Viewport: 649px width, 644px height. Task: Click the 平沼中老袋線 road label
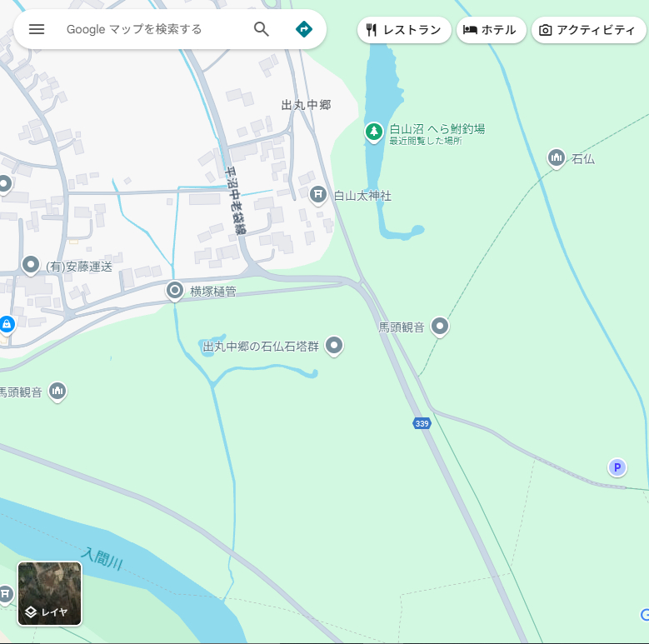[236, 201]
